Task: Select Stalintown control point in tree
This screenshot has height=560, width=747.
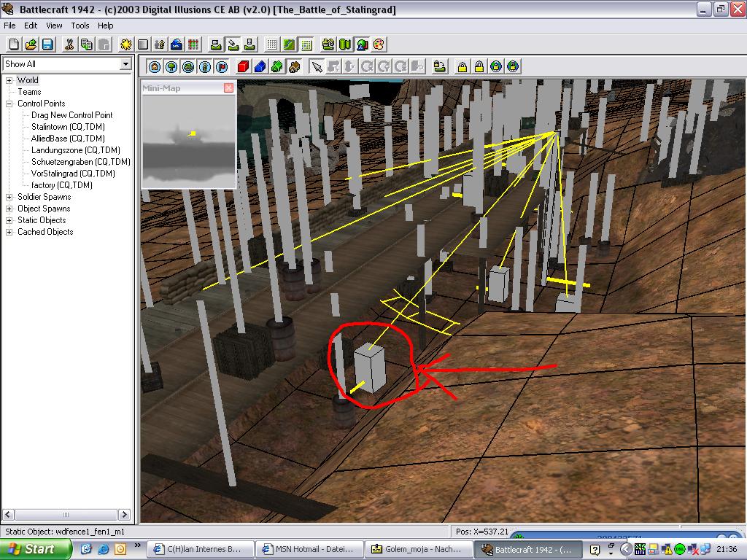Action: (68, 127)
